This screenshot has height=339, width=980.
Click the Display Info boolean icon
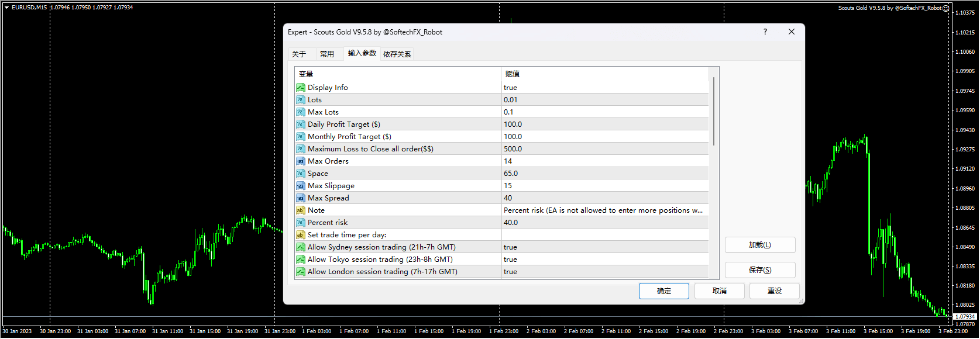pyautogui.click(x=300, y=88)
